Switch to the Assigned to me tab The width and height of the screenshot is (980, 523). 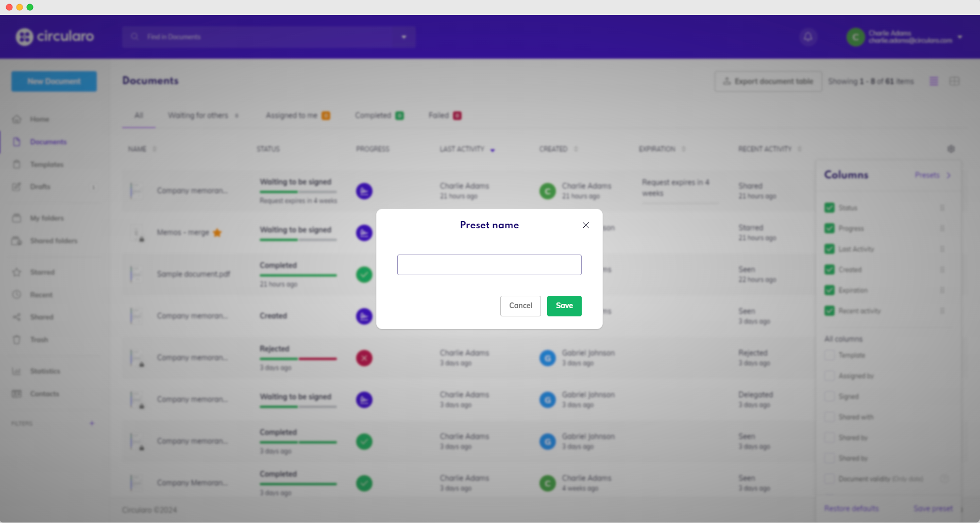pyautogui.click(x=297, y=115)
